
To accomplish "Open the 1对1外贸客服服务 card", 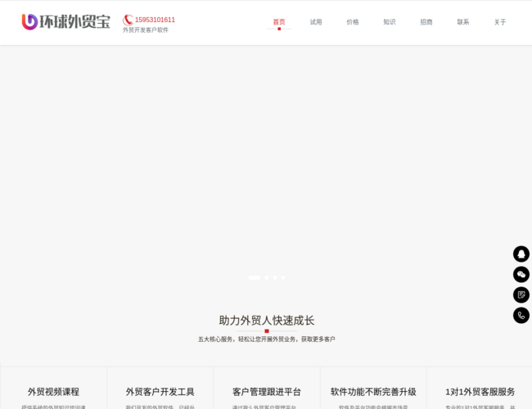I will pyautogui.click(x=480, y=388).
